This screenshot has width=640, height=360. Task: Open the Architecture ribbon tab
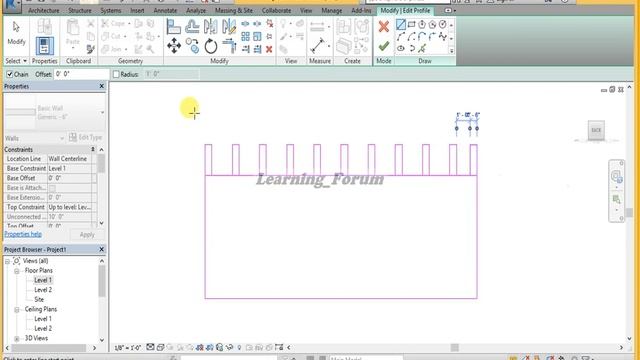click(x=44, y=11)
